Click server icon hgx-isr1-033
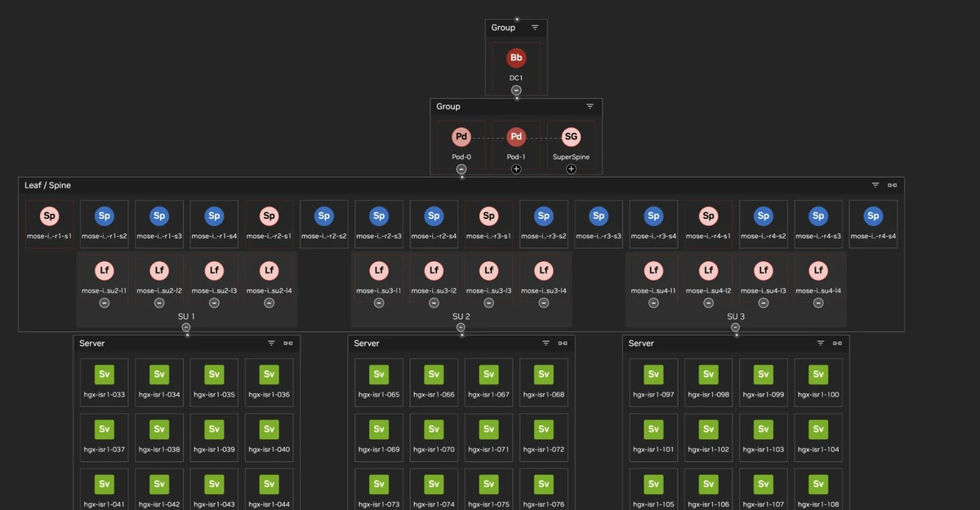 105,375
